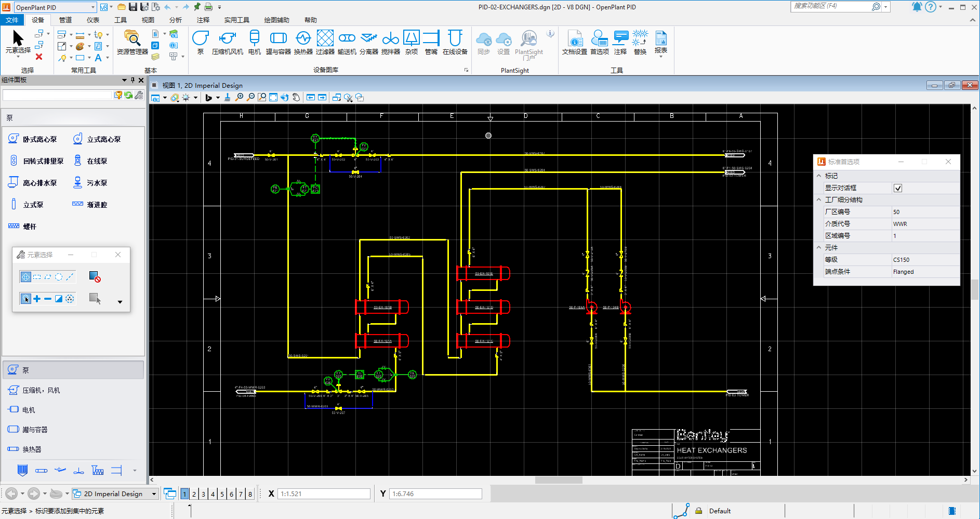Open 资源管理器 (Resource Manager)
980x519 pixels.
click(x=131, y=42)
